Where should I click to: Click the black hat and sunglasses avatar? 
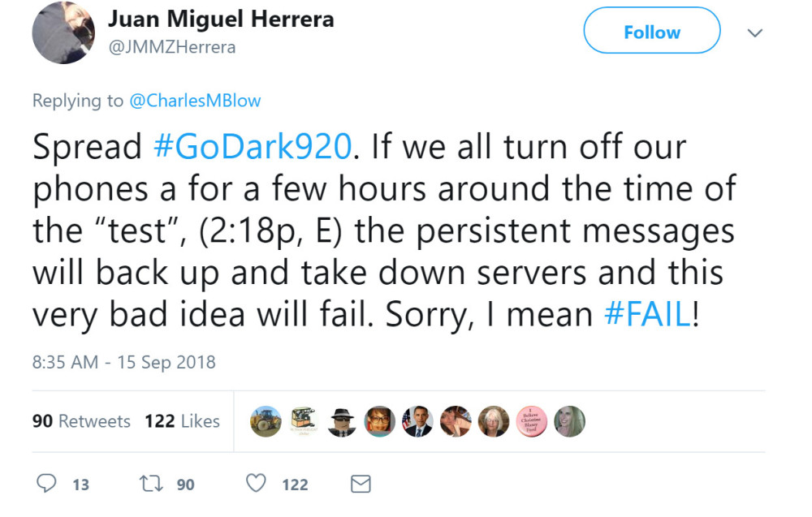342,421
